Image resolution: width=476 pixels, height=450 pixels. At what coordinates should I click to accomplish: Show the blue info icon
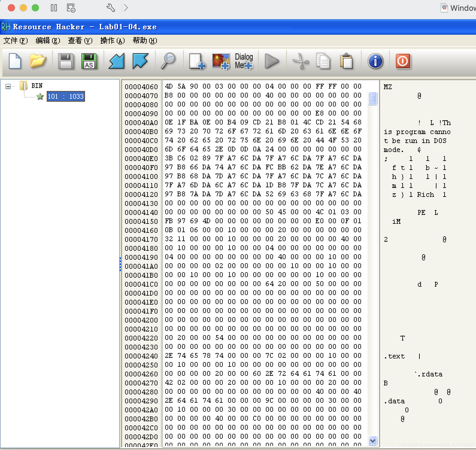tap(375, 61)
